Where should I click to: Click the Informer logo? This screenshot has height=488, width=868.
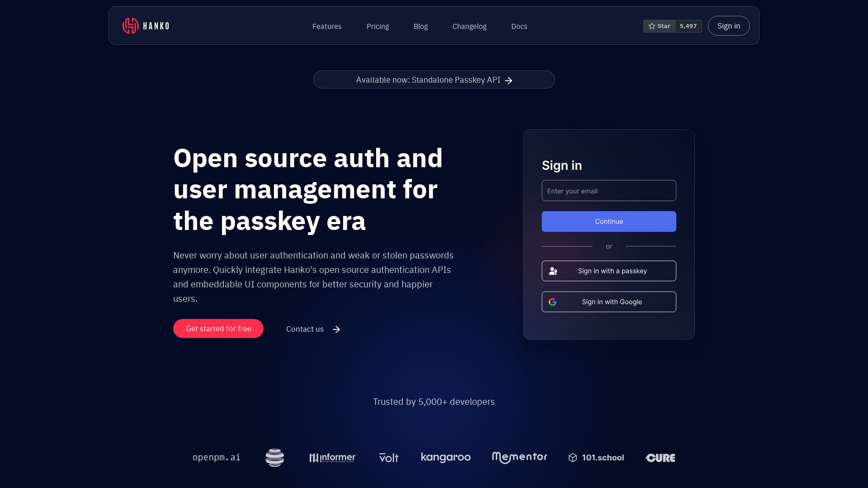point(333,458)
